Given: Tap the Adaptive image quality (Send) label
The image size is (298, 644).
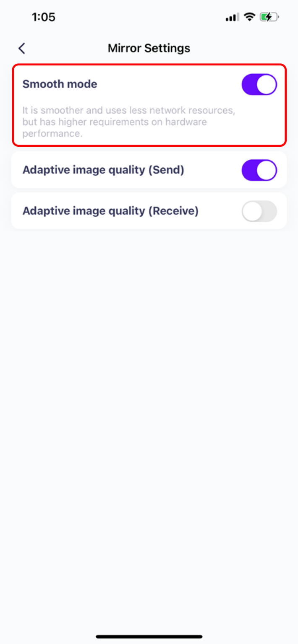Looking at the screenshot, I should (103, 170).
